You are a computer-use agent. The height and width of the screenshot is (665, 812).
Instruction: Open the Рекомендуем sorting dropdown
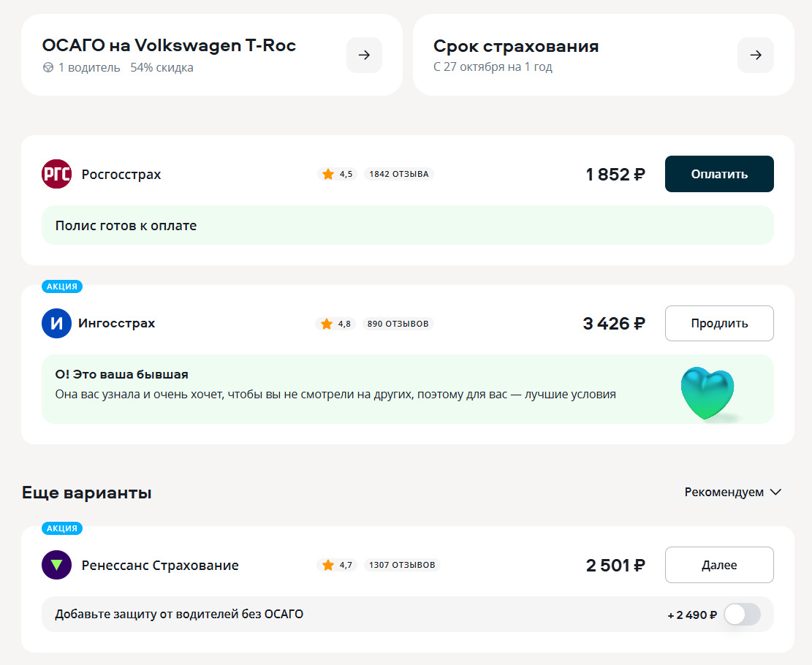tap(733, 493)
